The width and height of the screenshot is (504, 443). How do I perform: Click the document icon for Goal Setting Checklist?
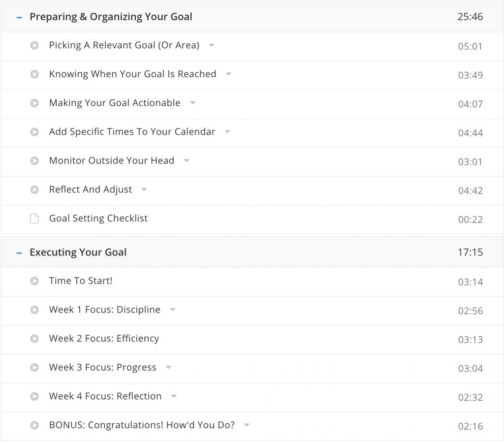34,219
